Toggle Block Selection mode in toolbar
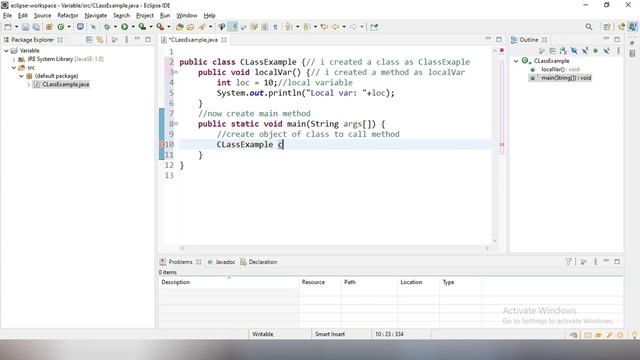 pyautogui.click(x=264, y=27)
